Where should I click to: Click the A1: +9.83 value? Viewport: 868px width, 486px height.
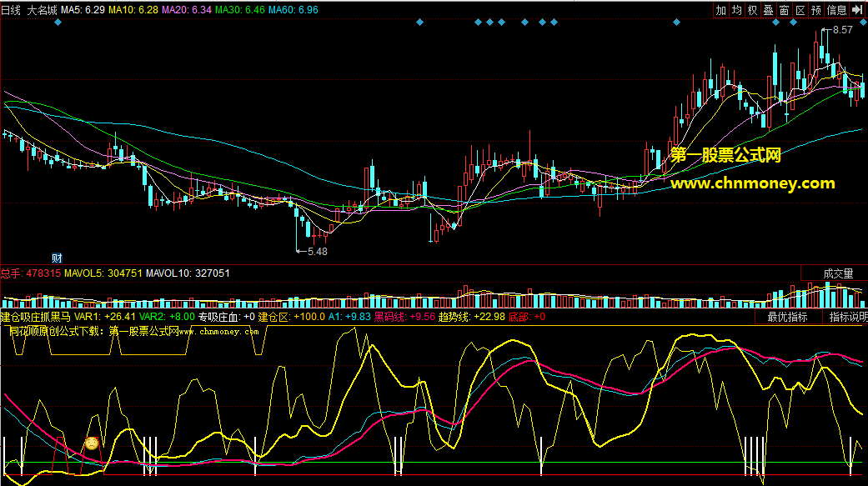tap(349, 317)
